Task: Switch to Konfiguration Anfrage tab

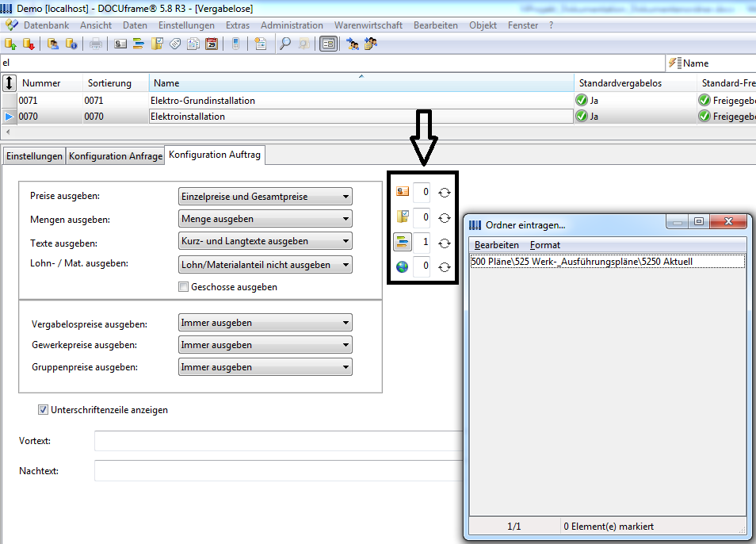Action: point(116,156)
